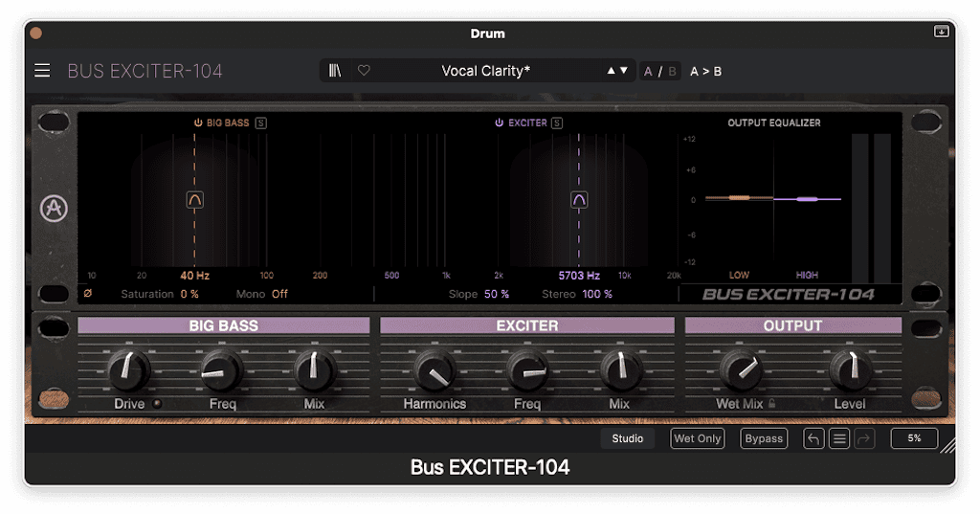This screenshot has height=514, width=980.
Task: Select the LOW output EQ handle
Action: pyautogui.click(x=740, y=198)
